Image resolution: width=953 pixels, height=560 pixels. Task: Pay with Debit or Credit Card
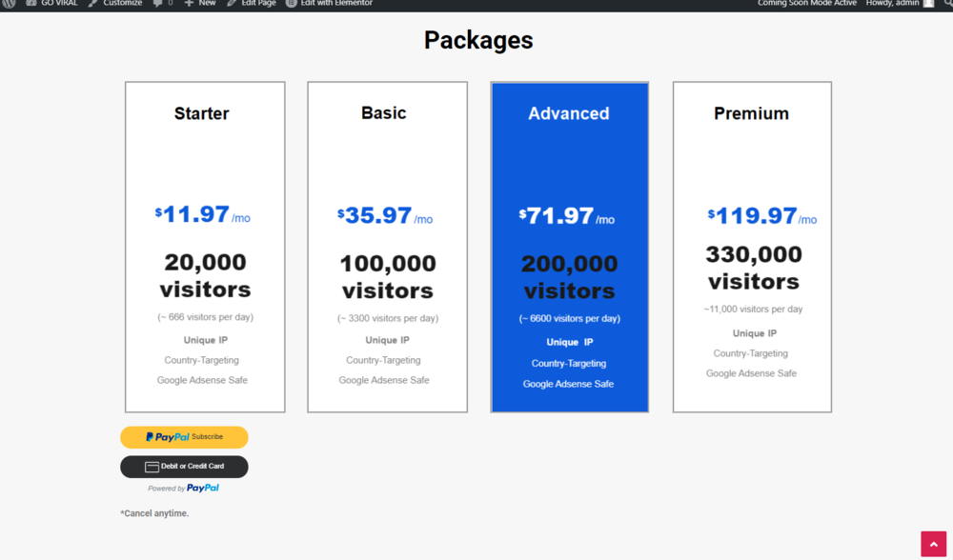pyautogui.click(x=184, y=467)
